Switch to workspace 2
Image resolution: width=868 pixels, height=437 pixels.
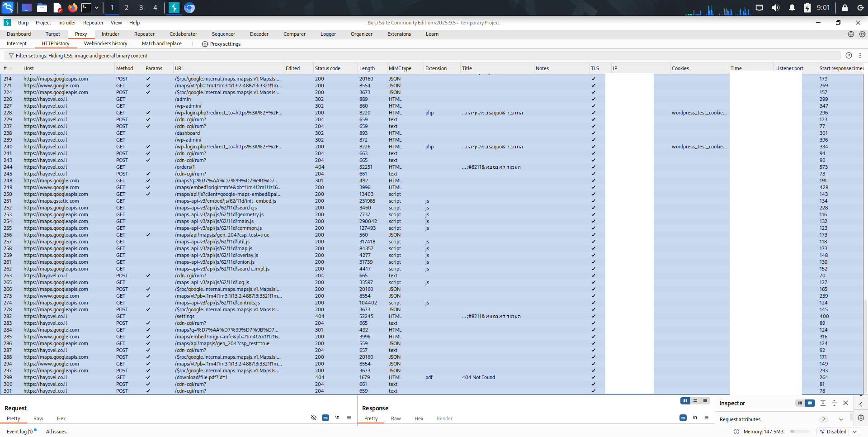click(126, 8)
